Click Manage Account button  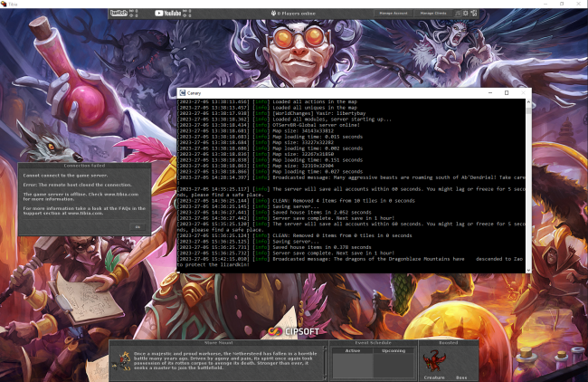[x=393, y=14]
